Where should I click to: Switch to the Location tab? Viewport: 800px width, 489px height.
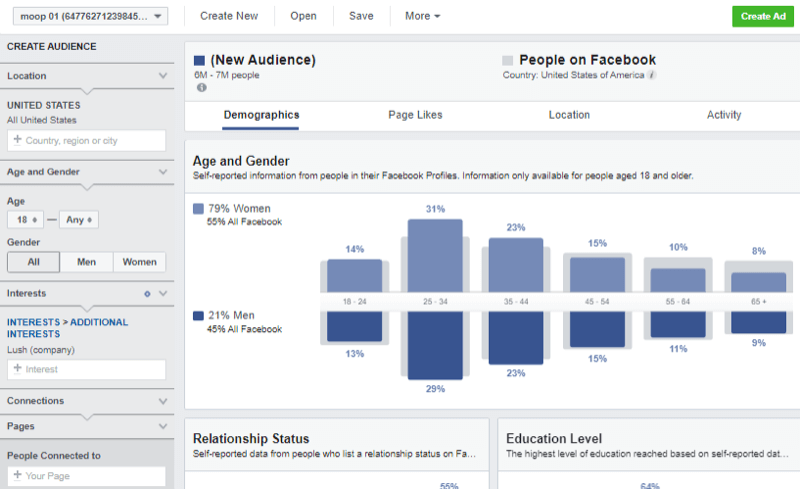pos(569,115)
